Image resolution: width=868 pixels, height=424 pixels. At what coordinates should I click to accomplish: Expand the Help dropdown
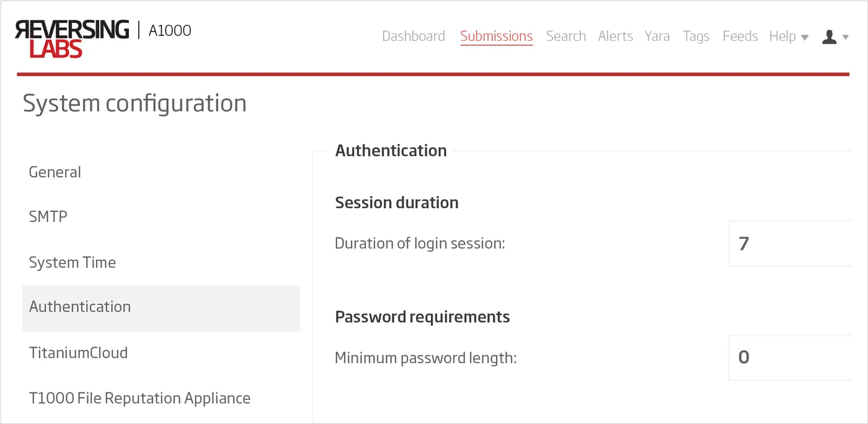(783, 36)
